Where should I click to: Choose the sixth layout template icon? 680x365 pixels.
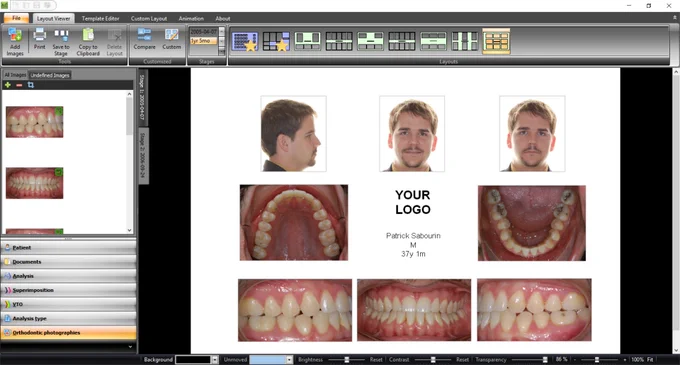(x=402, y=41)
